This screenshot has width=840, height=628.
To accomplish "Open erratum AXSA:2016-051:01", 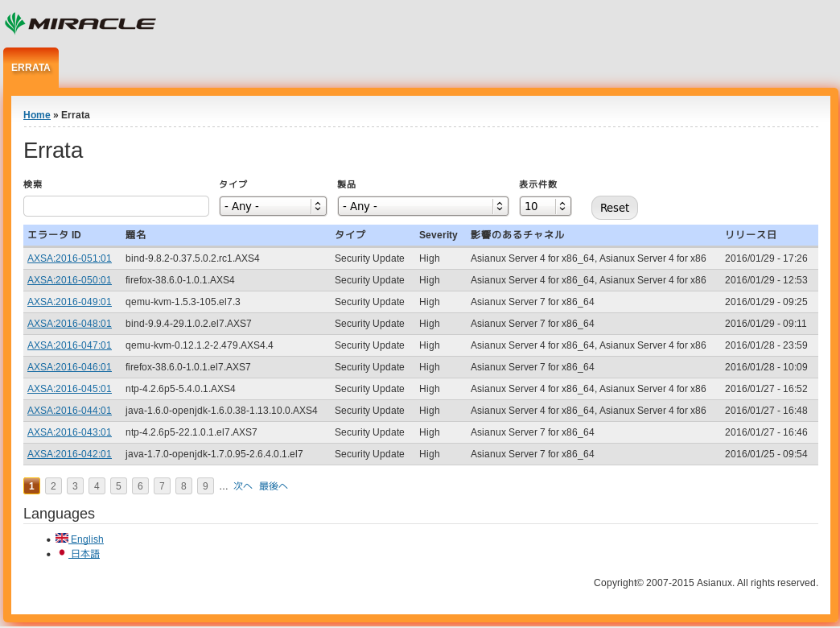I will point(69,258).
